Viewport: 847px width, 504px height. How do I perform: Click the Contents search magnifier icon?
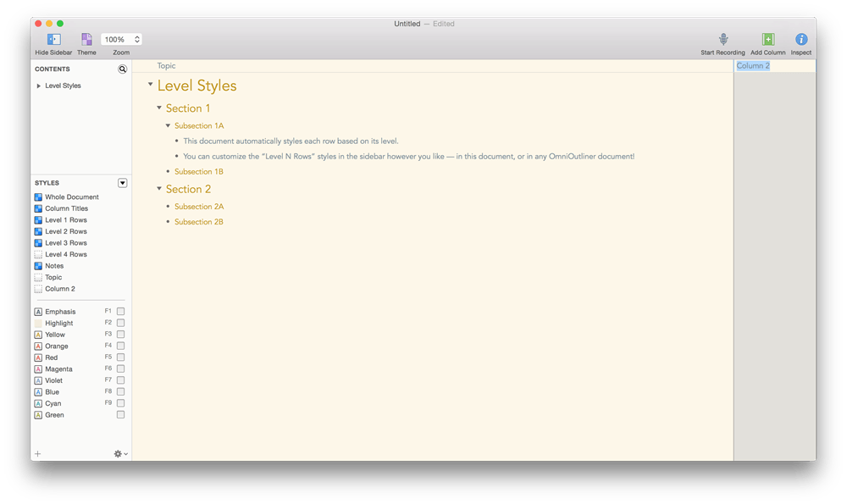123,69
